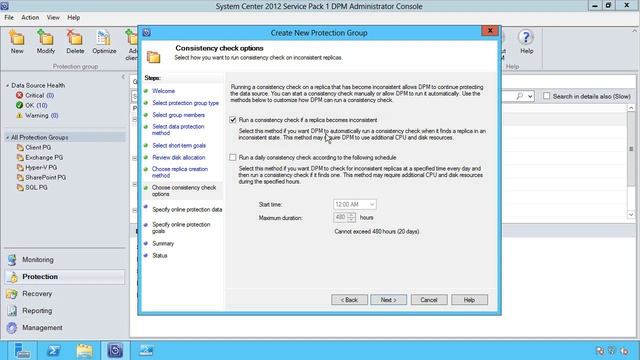Image resolution: width=640 pixels, height=360 pixels.
Task: Check Search in details also (Slow)
Action: (547, 96)
